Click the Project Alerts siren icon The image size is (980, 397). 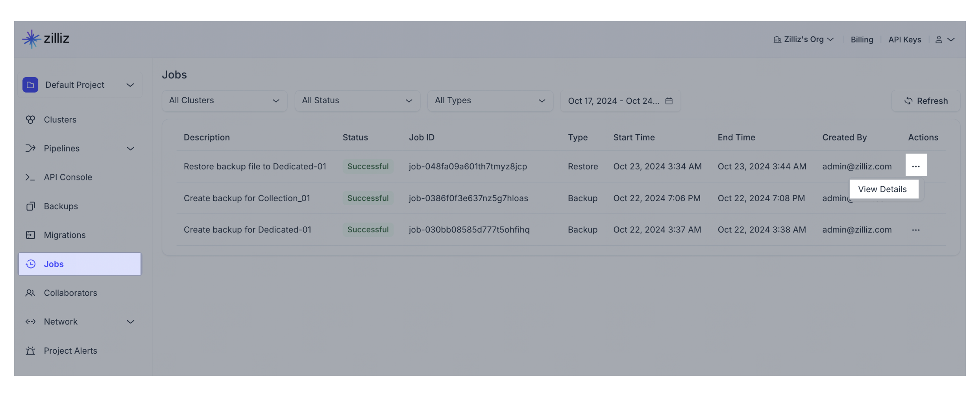[x=30, y=351]
